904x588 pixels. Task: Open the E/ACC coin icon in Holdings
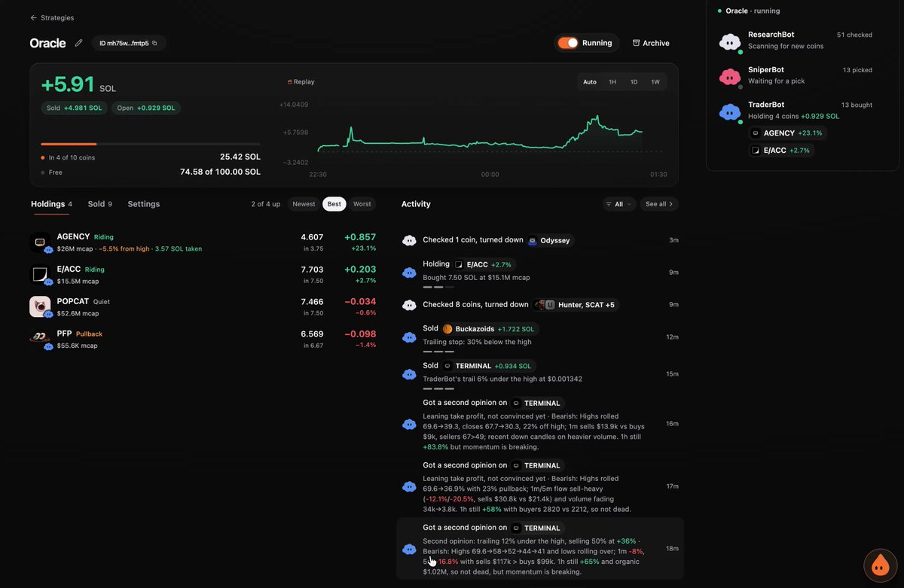point(40,275)
